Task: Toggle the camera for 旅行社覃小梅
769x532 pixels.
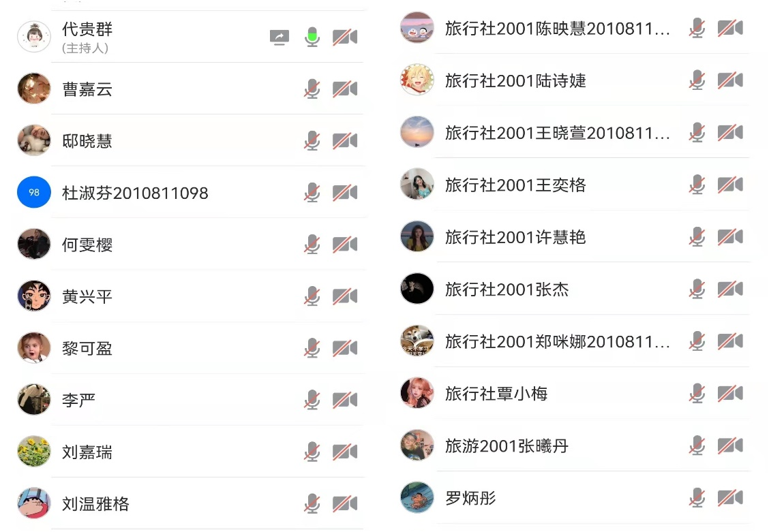Action: coord(729,393)
